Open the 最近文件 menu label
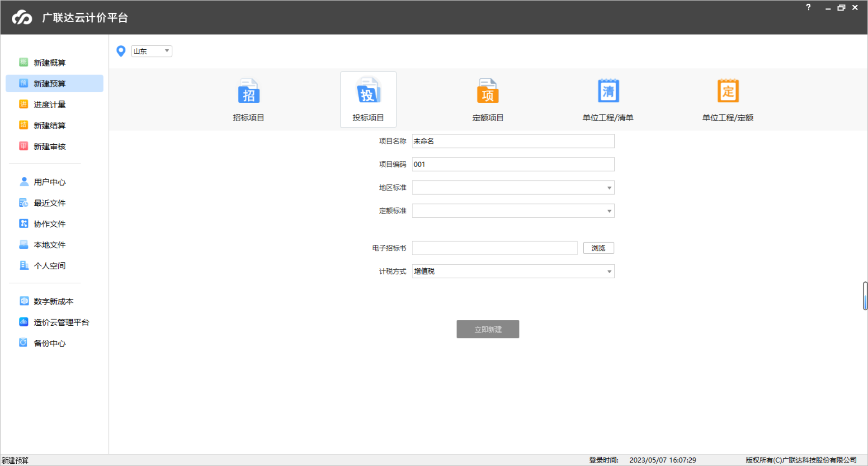Viewport: 868px width, 466px height. click(x=50, y=203)
